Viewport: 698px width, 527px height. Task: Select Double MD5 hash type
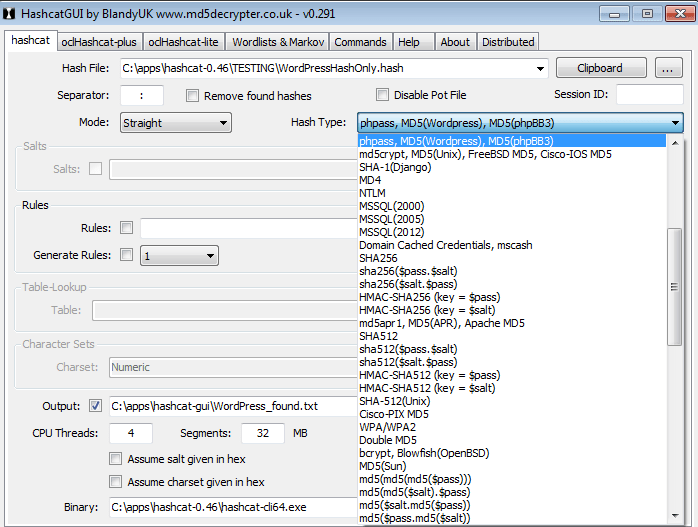point(512,440)
